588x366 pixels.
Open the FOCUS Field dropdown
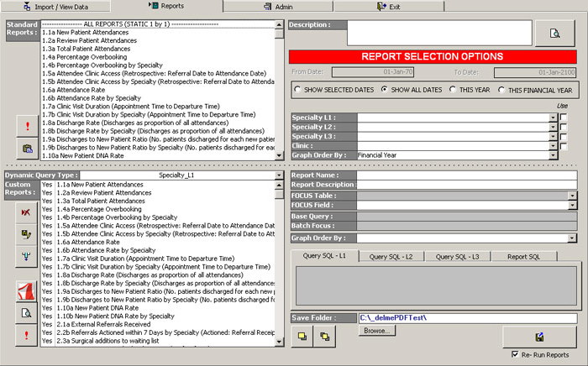[572, 205]
